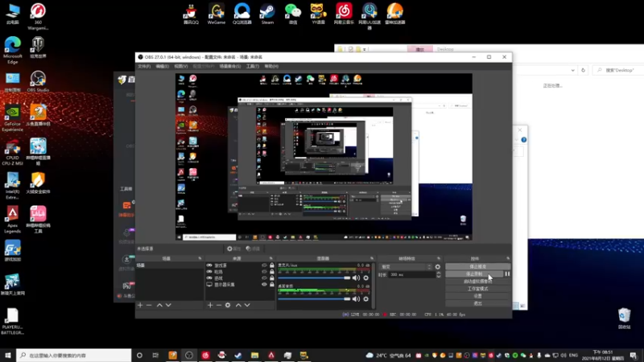
Task: Toggle visibility of the second source
Action: pyautogui.click(x=264, y=272)
